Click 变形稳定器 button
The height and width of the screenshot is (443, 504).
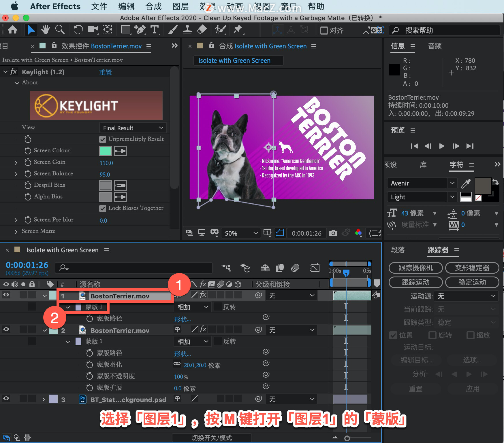tap(472, 268)
